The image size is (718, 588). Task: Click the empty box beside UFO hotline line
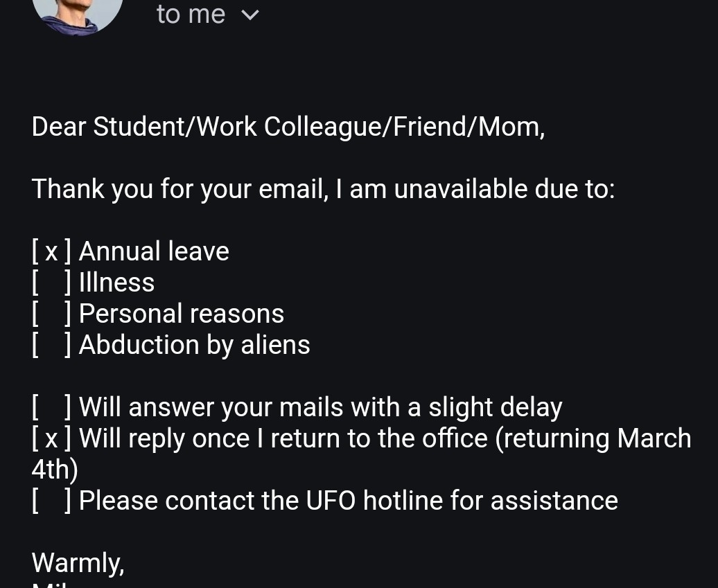pyautogui.click(x=51, y=501)
